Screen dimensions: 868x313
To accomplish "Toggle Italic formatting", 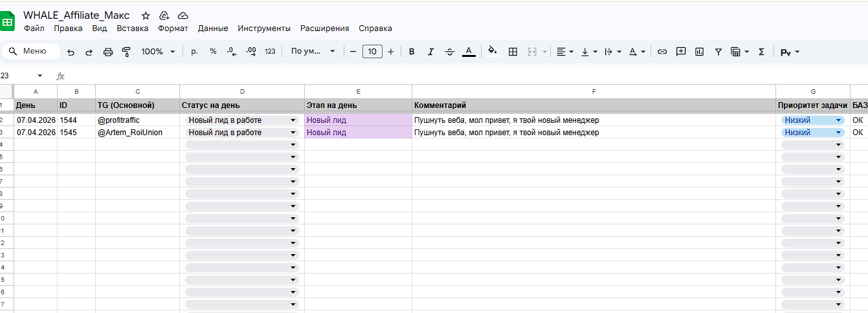I will coord(430,52).
